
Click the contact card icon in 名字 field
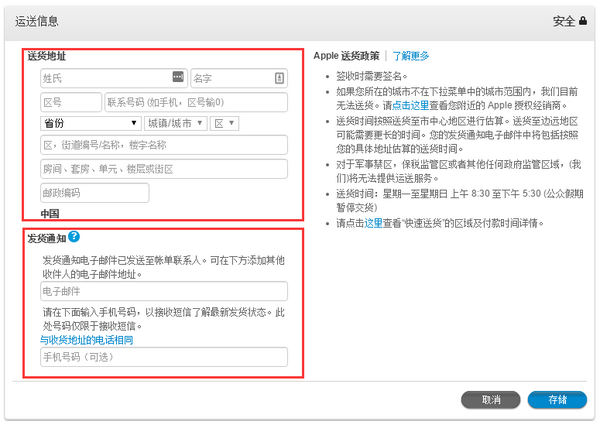point(279,78)
